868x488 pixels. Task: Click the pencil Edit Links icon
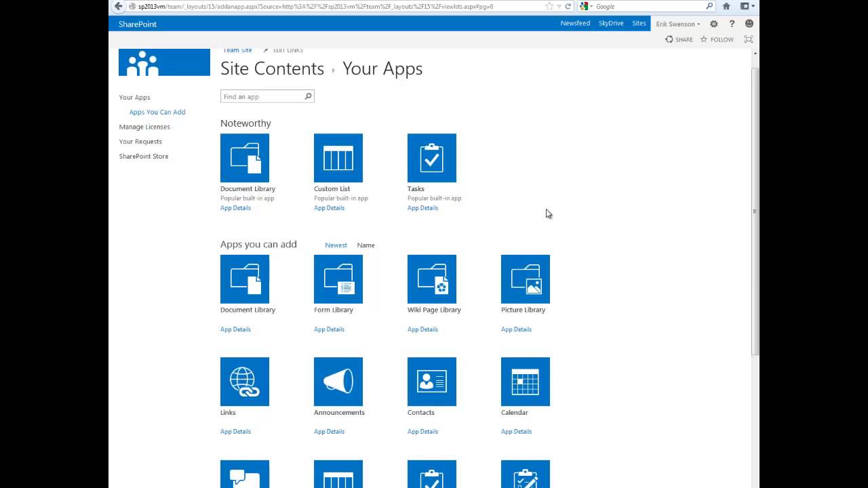[266, 50]
